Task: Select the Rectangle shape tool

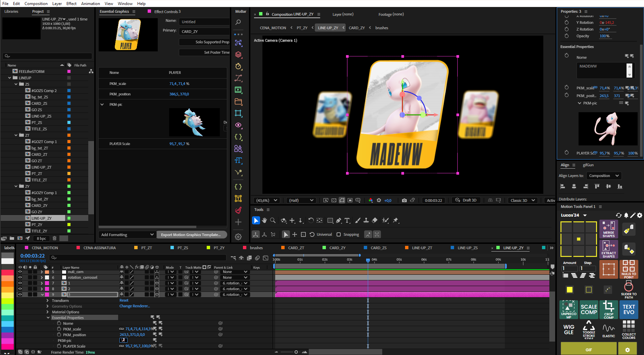Action: click(x=330, y=220)
